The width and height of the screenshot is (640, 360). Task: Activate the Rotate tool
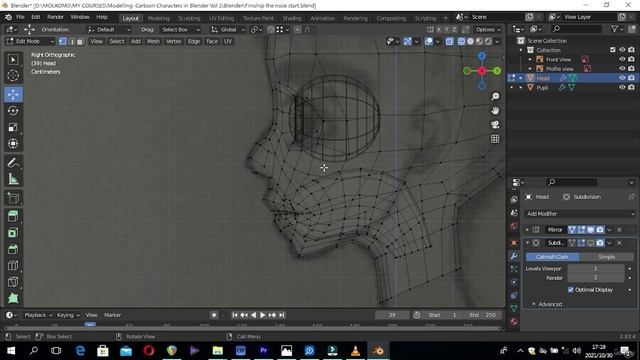(x=13, y=111)
